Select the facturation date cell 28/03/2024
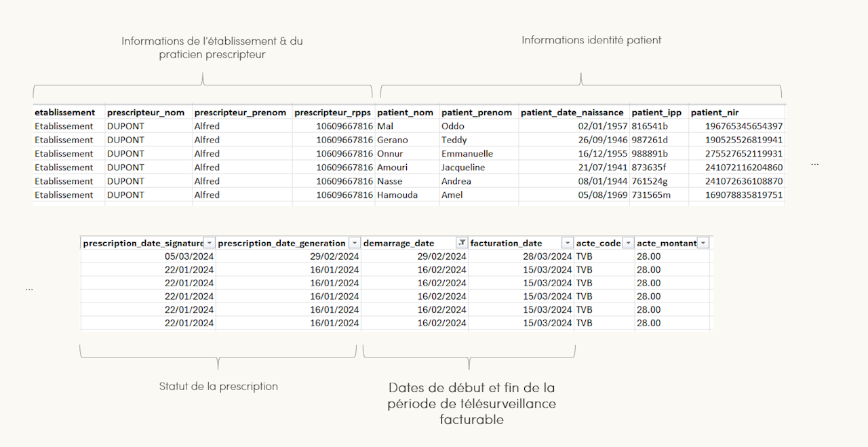The image size is (868, 447). tap(521, 256)
